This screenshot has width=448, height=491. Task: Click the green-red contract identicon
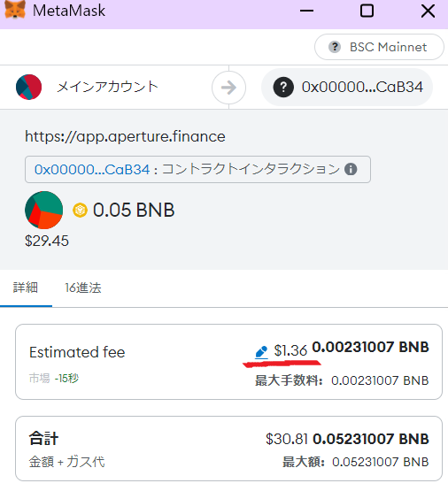tap(44, 211)
